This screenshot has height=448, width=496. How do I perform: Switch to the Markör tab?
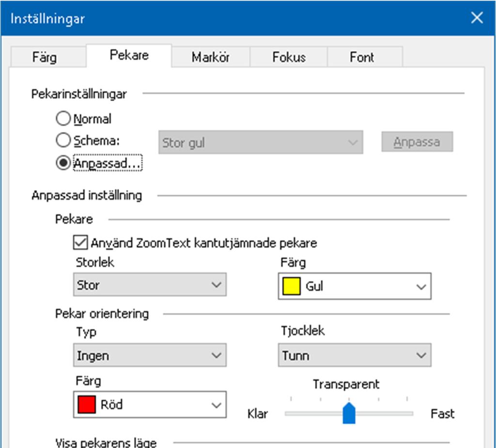tap(210, 57)
